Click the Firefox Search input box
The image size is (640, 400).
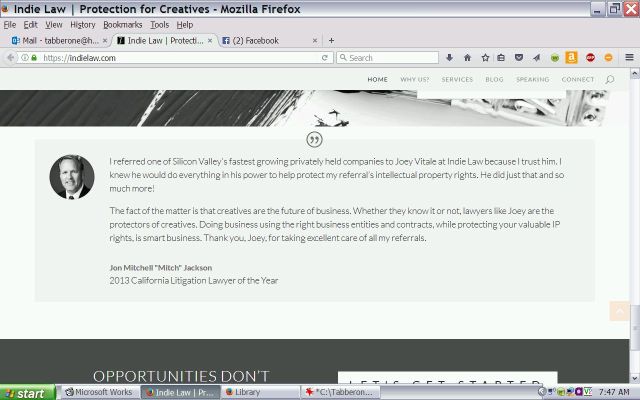click(390, 58)
